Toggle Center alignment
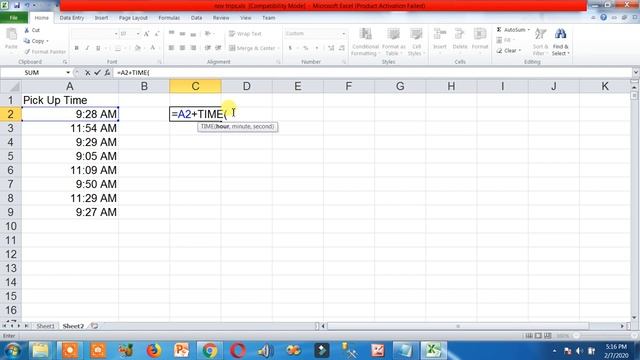This screenshot has height=360, width=640. (x=182, y=48)
